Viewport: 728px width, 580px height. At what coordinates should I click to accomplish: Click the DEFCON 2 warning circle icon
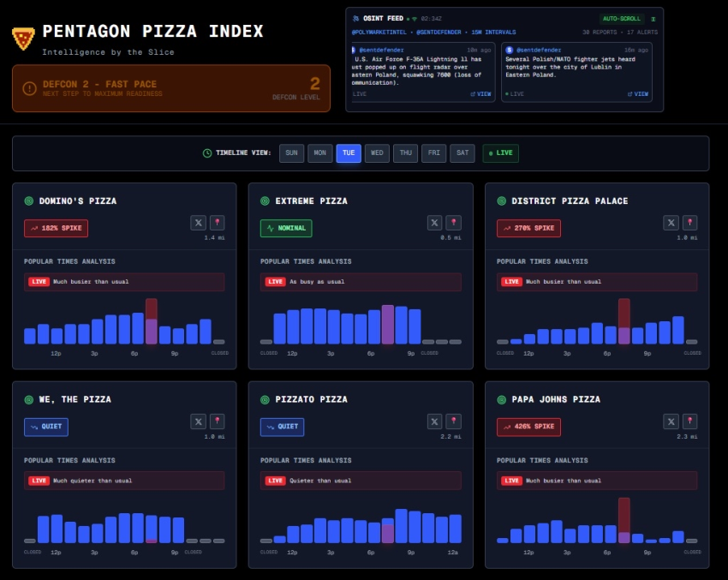pyautogui.click(x=29, y=88)
